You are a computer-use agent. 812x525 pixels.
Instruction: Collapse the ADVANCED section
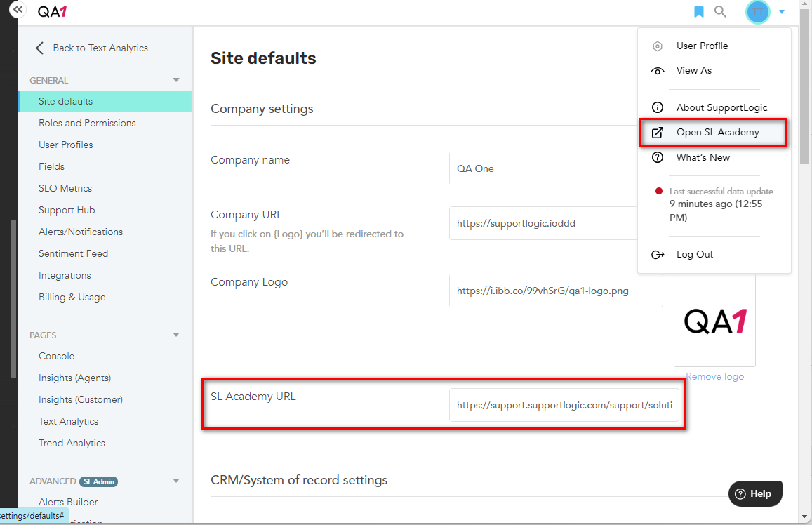point(176,481)
